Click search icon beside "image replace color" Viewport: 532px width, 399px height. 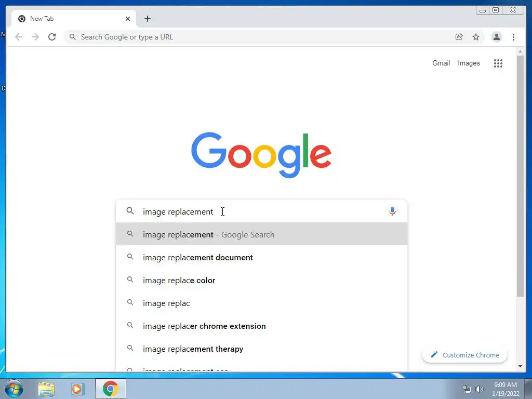[130, 280]
